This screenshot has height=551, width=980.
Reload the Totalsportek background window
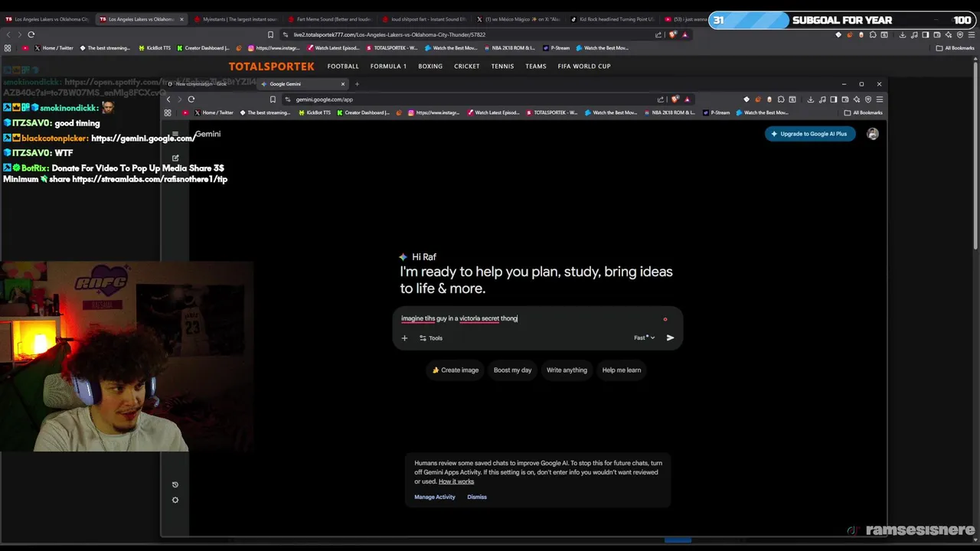coord(31,34)
